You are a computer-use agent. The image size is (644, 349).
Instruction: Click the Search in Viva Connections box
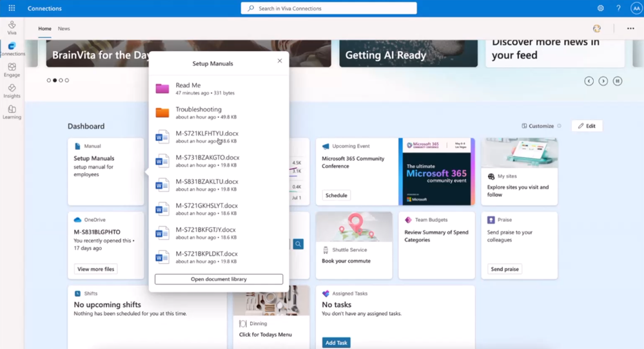(x=329, y=8)
